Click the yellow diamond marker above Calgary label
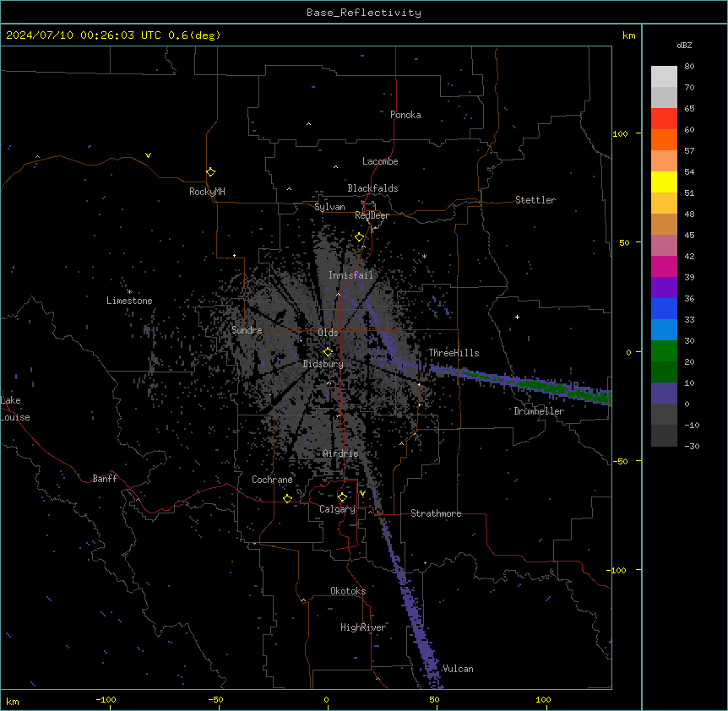The width and height of the screenshot is (728, 711). click(342, 497)
